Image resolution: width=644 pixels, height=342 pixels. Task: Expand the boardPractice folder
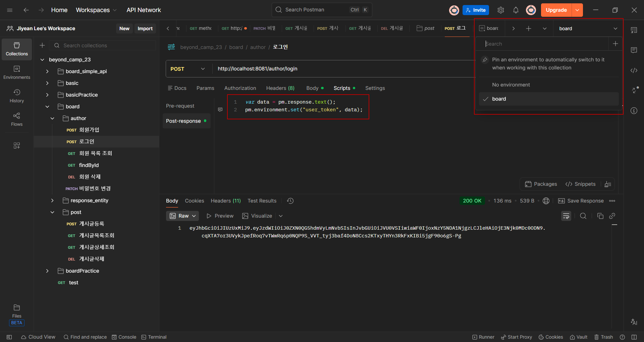tap(47, 271)
